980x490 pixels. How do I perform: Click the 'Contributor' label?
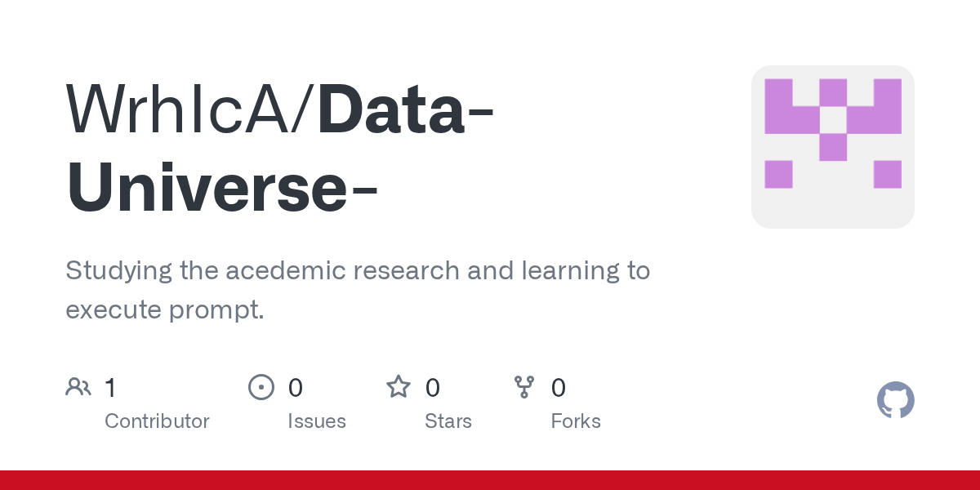(x=157, y=421)
